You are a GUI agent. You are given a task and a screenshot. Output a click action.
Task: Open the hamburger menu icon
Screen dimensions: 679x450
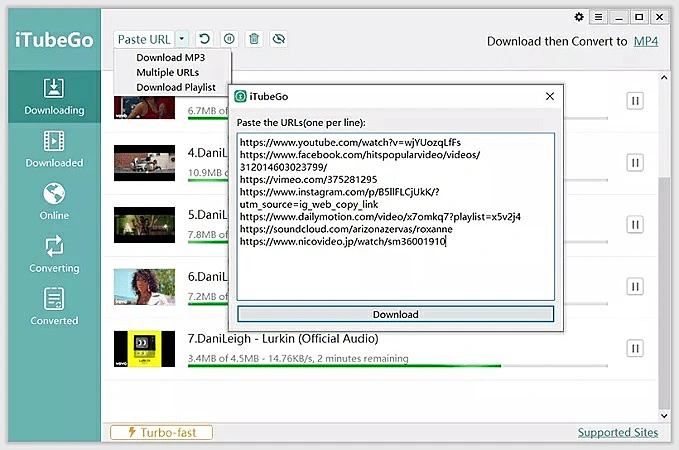(x=598, y=17)
